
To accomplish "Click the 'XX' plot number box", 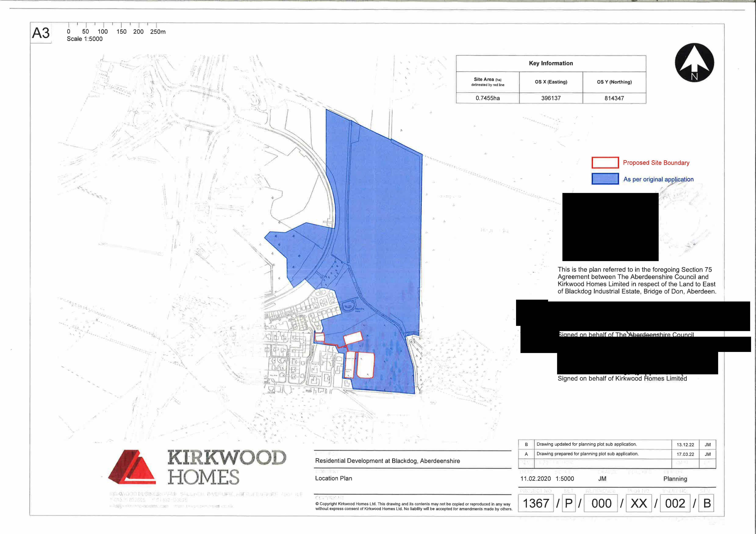I will (x=639, y=503).
